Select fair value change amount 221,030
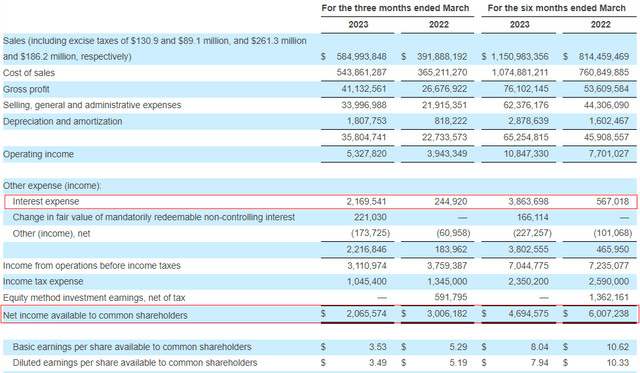 point(370,218)
